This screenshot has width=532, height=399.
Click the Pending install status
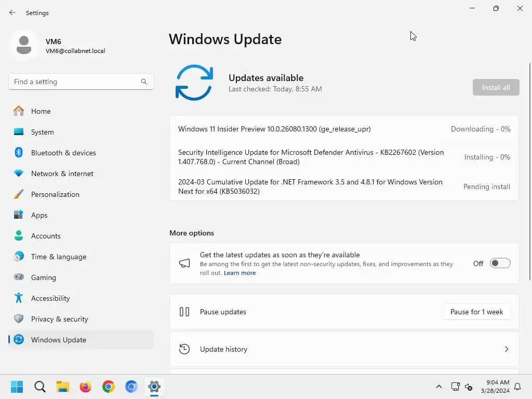point(486,187)
